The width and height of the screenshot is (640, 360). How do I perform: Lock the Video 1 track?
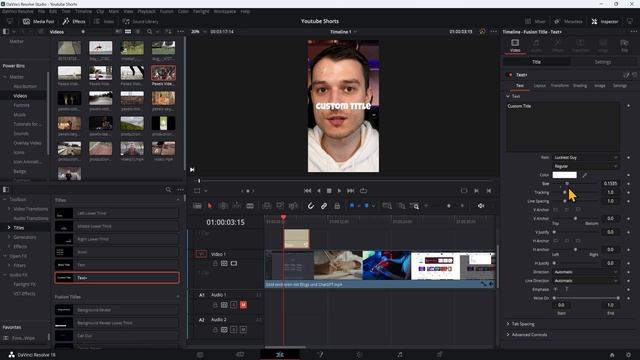(215, 264)
